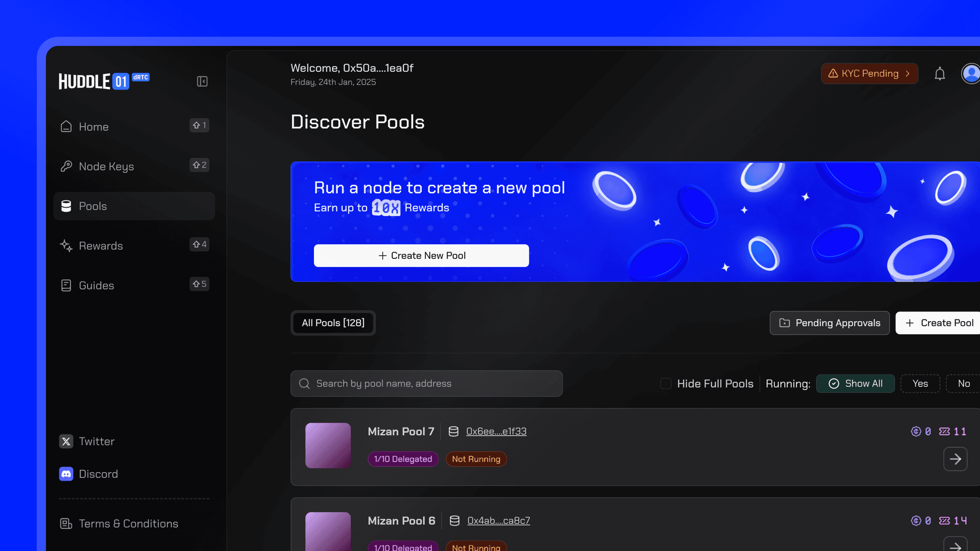Open Terms & Conditions

pyautogui.click(x=128, y=523)
